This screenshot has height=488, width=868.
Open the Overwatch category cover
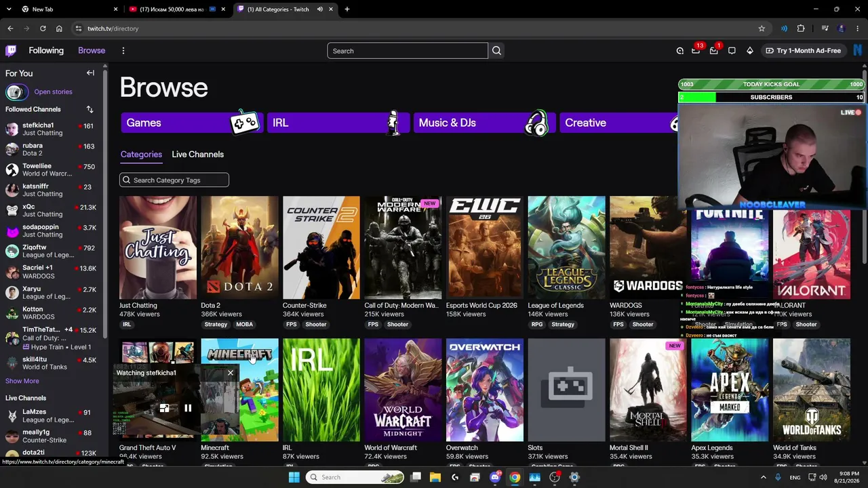coord(485,390)
